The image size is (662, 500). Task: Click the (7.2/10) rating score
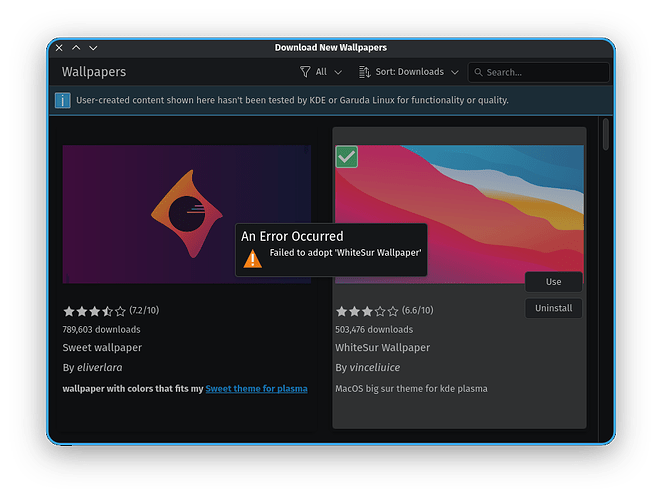144,310
